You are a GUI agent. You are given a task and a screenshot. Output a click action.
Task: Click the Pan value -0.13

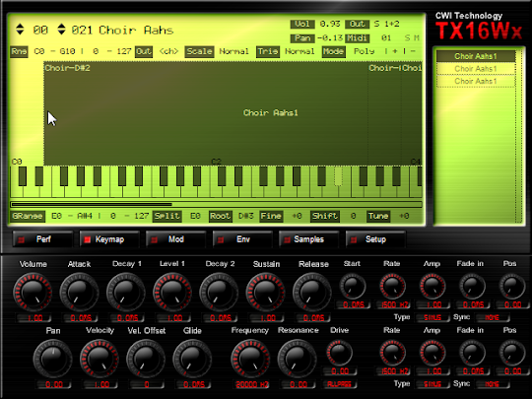pyautogui.click(x=330, y=37)
